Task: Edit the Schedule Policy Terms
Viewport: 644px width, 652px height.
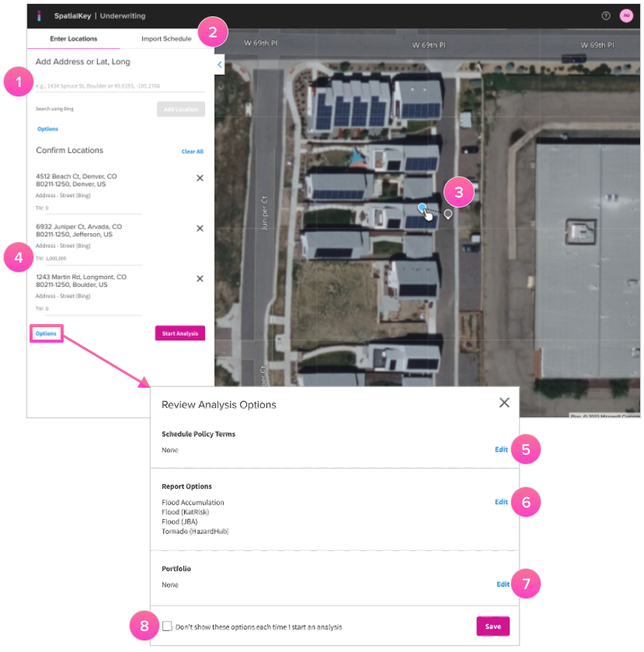Action: [501, 449]
